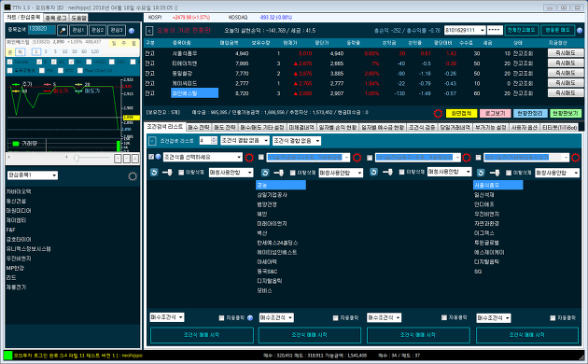Click chart scroll left arrow
The image size is (588, 364).
9,158
